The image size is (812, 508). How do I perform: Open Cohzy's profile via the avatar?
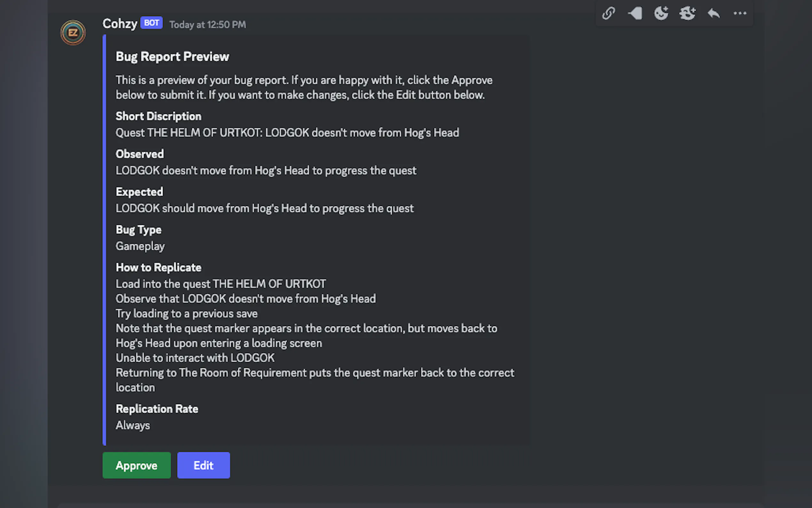pos(73,33)
